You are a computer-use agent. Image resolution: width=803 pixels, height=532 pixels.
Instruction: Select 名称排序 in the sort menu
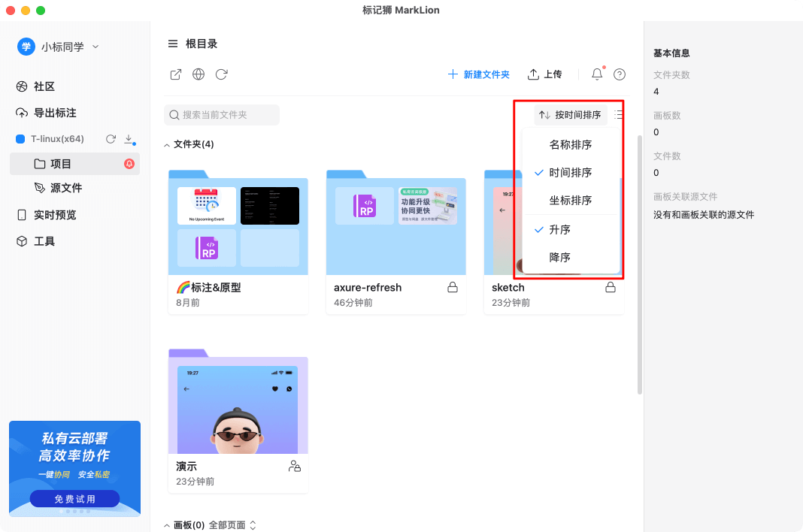568,144
